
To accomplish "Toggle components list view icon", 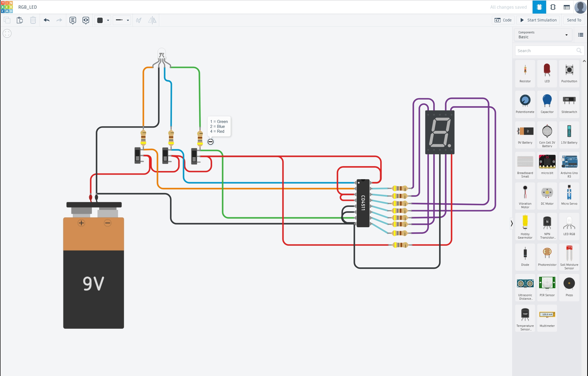I will pos(581,35).
